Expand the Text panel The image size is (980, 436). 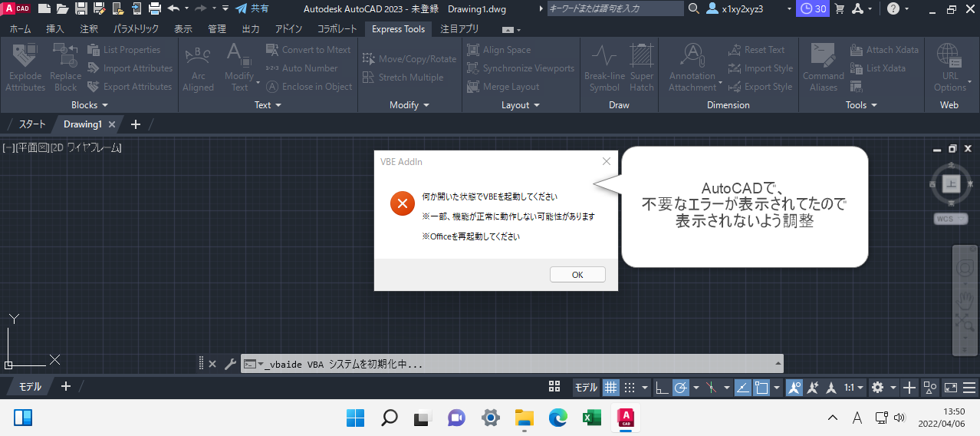pyautogui.click(x=268, y=105)
